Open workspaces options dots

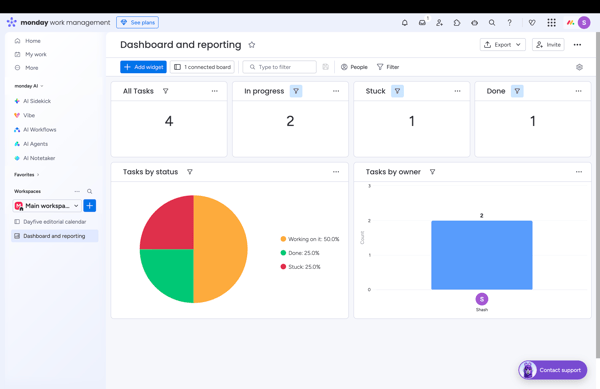(x=77, y=191)
